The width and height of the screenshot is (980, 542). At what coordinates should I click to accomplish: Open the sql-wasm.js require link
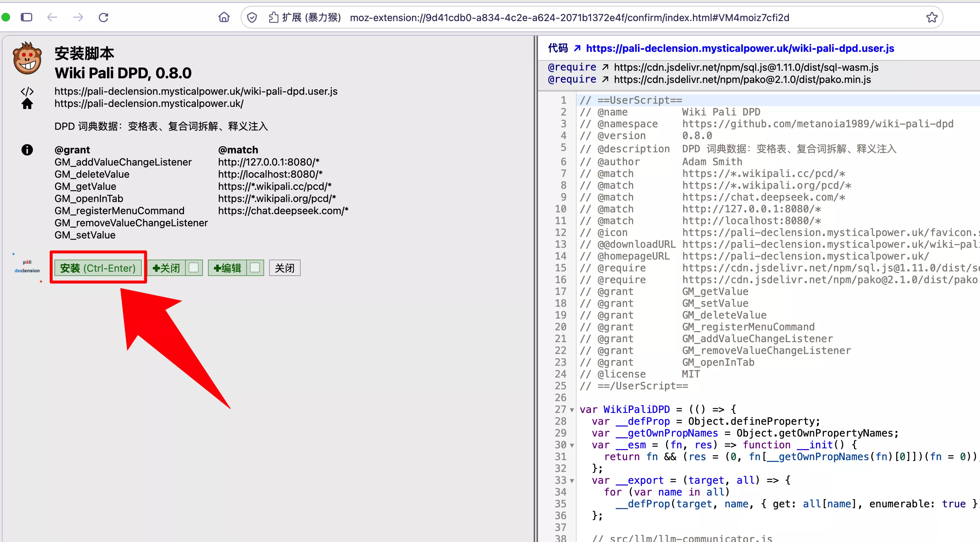tap(746, 67)
